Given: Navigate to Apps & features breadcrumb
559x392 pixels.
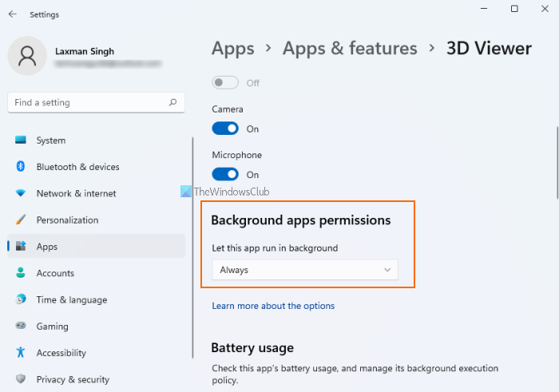Looking at the screenshot, I should [x=350, y=48].
